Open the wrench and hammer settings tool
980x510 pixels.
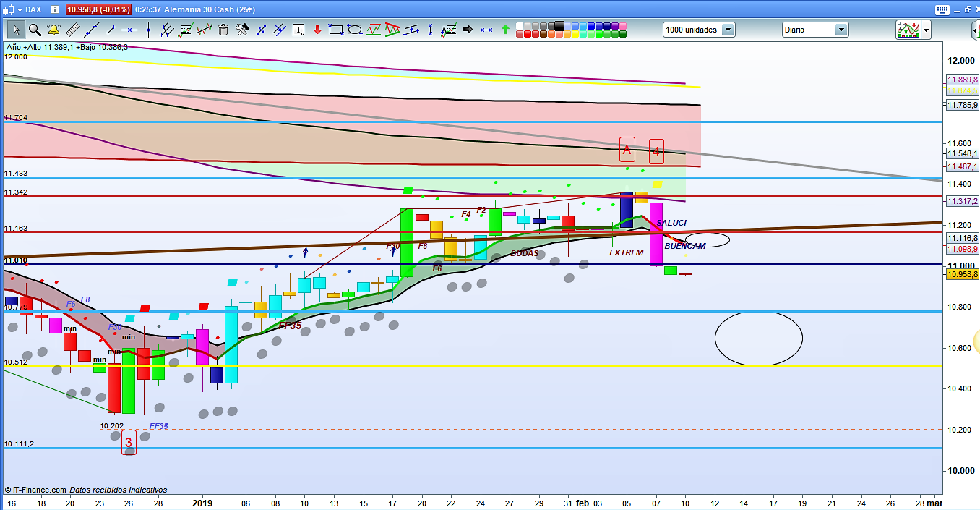click(x=242, y=30)
